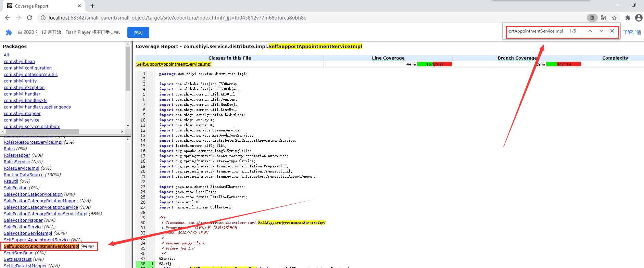Screen dimensions: 644x268
Task: Open RoutingDataSource class report
Action: (x=24, y=175)
